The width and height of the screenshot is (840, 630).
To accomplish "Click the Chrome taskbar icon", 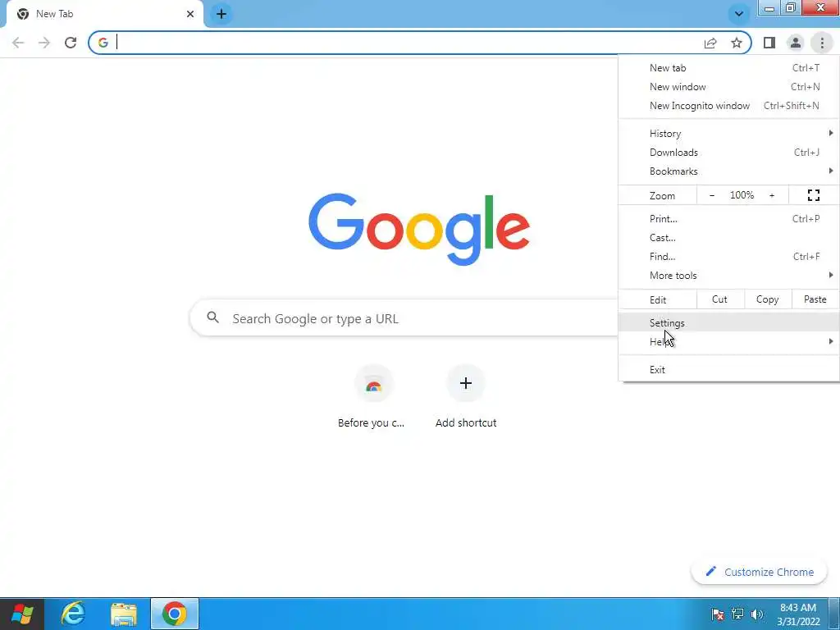I will (175, 614).
